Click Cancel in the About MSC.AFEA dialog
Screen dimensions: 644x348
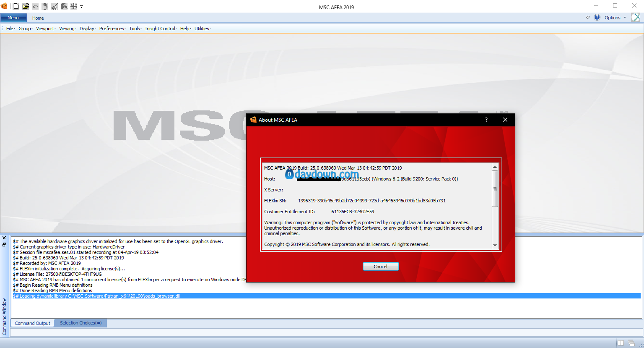(381, 267)
